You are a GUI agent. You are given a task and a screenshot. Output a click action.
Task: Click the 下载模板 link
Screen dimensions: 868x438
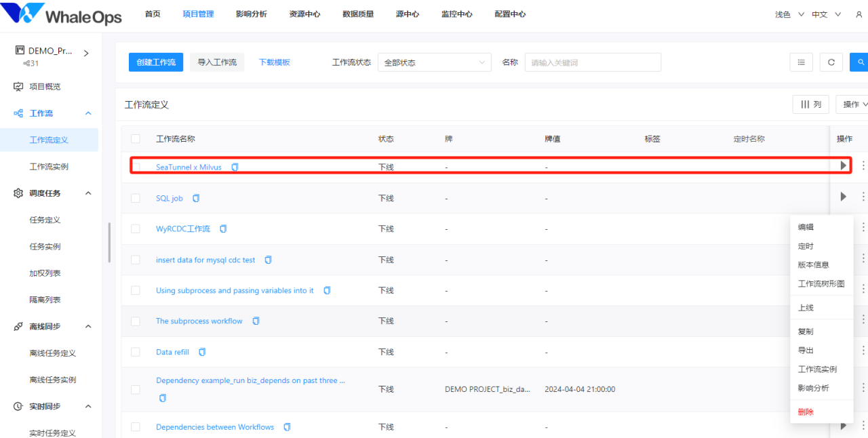pyautogui.click(x=275, y=62)
